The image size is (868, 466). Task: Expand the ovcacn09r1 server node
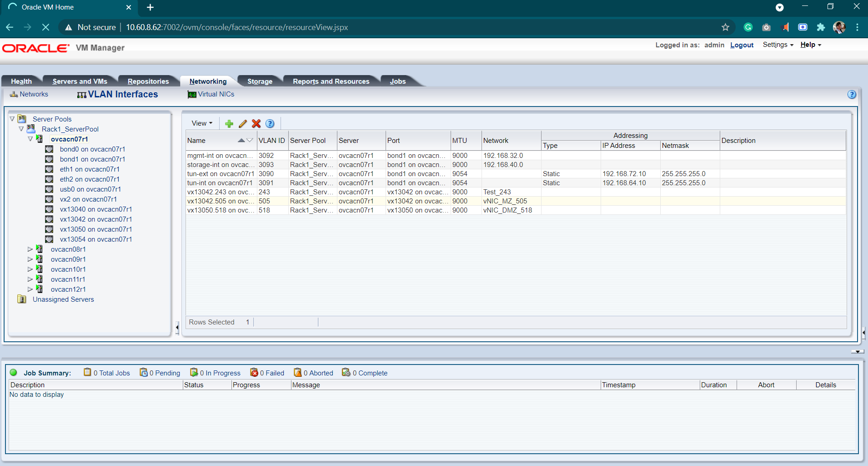[x=30, y=259]
